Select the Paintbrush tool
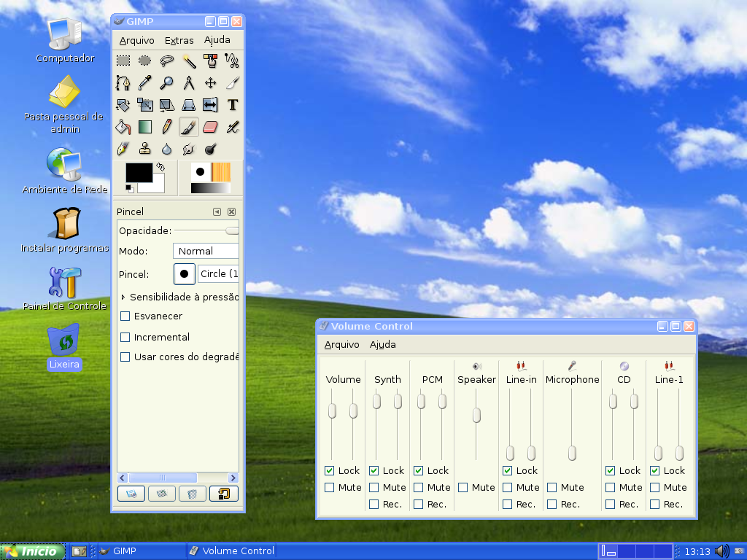The width and height of the screenshot is (747, 560). 189,127
